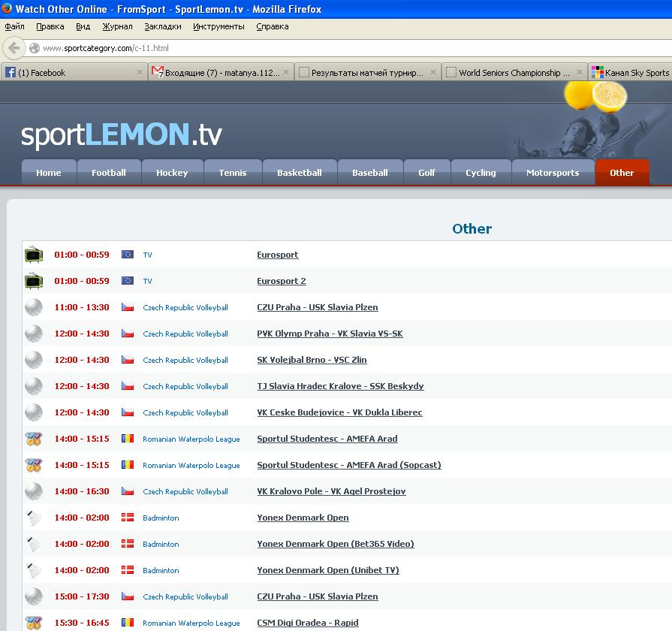Go to the Home section

[x=49, y=172]
